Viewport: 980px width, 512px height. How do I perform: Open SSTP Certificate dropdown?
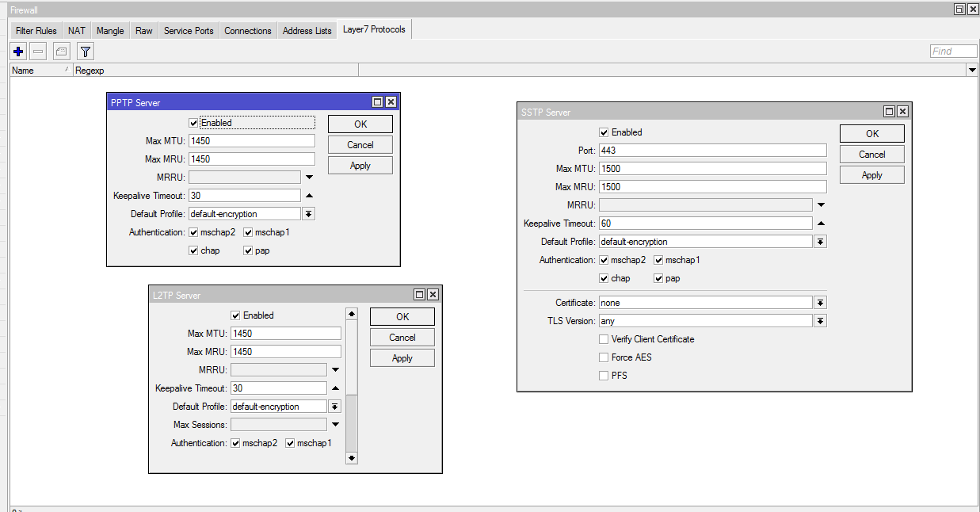click(x=821, y=303)
